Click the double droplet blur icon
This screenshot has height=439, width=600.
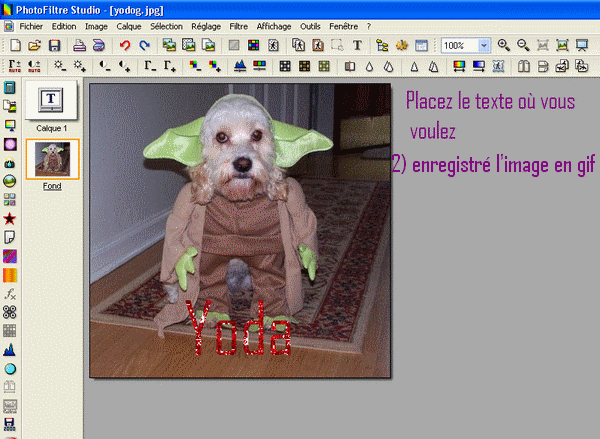click(389, 67)
